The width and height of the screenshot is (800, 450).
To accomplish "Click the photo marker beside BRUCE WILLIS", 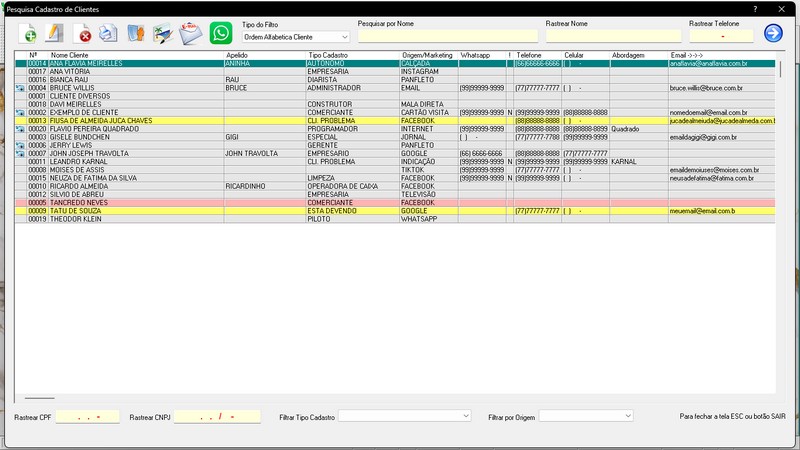I will pyautogui.click(x=20, y=88).
